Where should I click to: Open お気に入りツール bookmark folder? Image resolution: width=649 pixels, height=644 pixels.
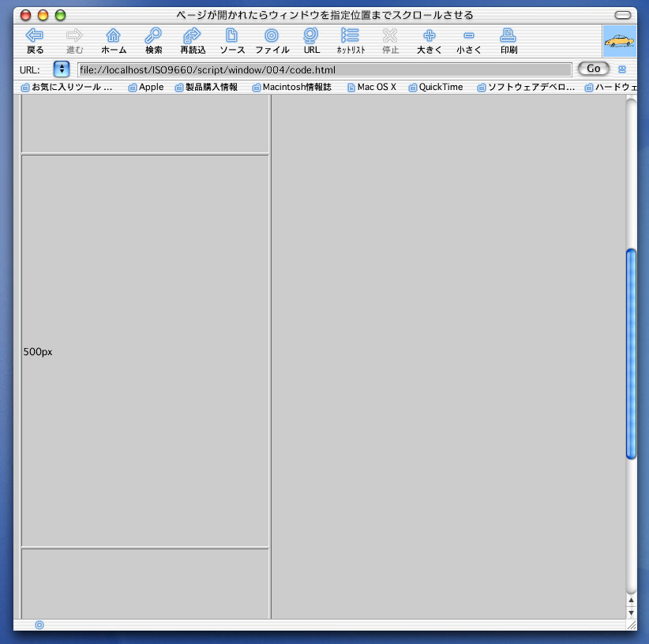click(x=66, y=88)
